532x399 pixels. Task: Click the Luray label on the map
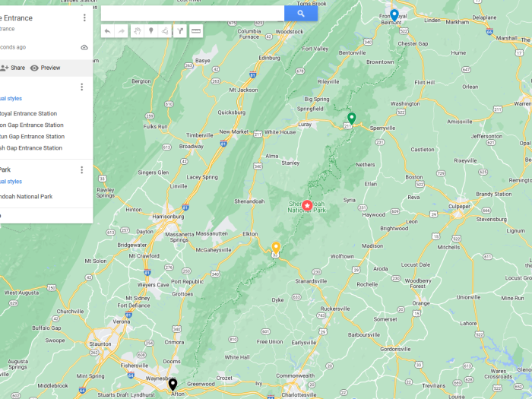click(305, 125)
